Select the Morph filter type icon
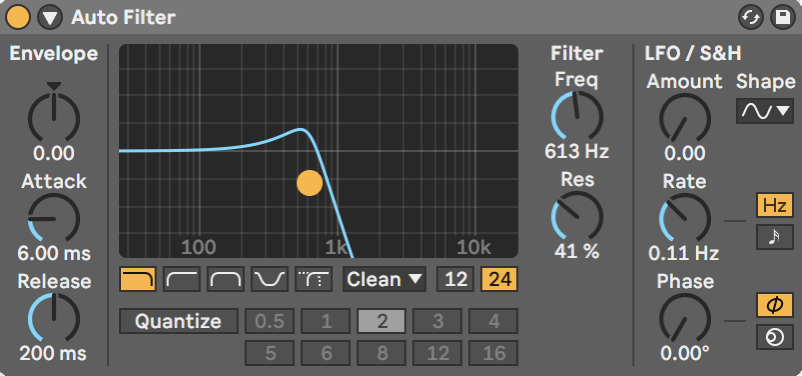The width and height of the screenshot is (802, 376). pyautogui.click(x=314, y=279)
